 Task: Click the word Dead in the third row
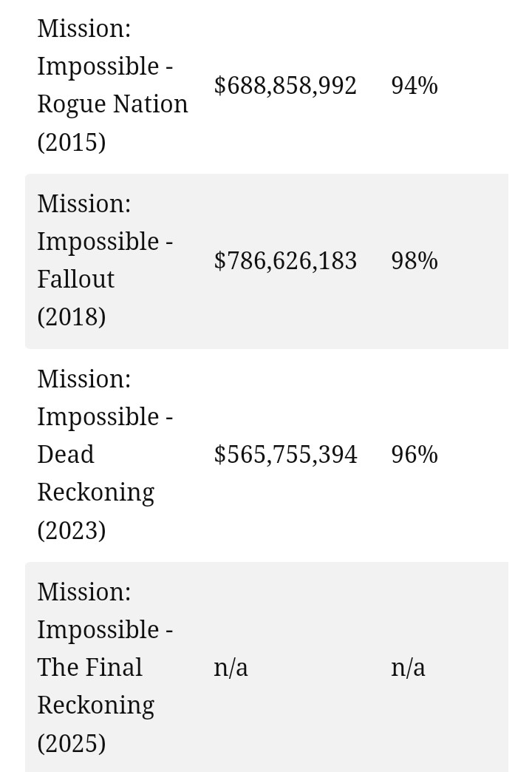point(66,454)
